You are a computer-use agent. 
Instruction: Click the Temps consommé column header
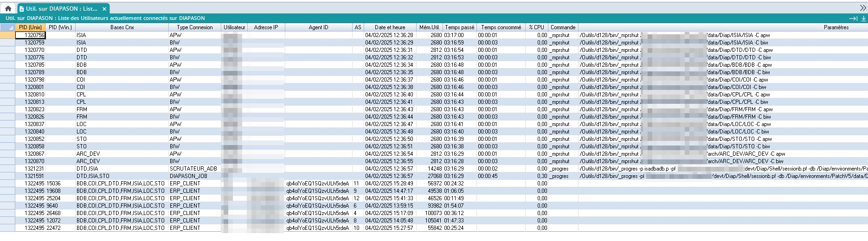click(x=501, y=27)
